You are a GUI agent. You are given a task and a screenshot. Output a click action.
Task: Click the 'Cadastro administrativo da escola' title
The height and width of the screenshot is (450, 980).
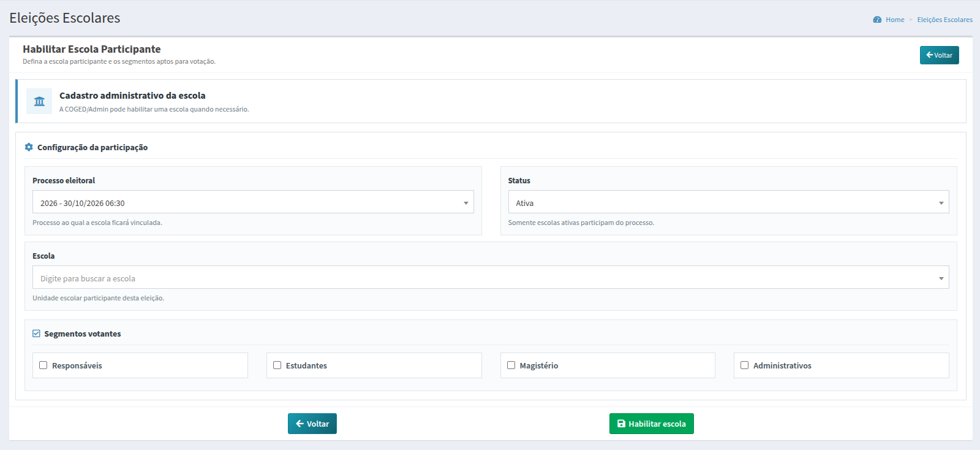coord(132,96)
